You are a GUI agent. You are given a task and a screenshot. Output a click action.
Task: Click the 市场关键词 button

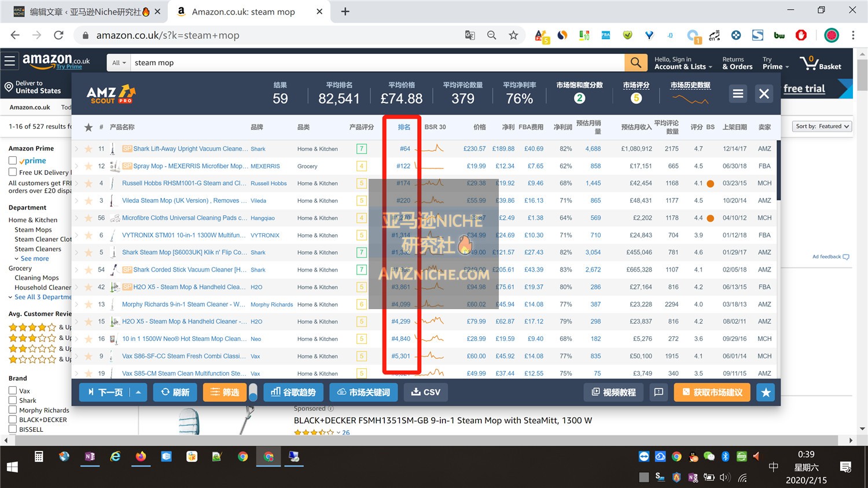[363, 392]
